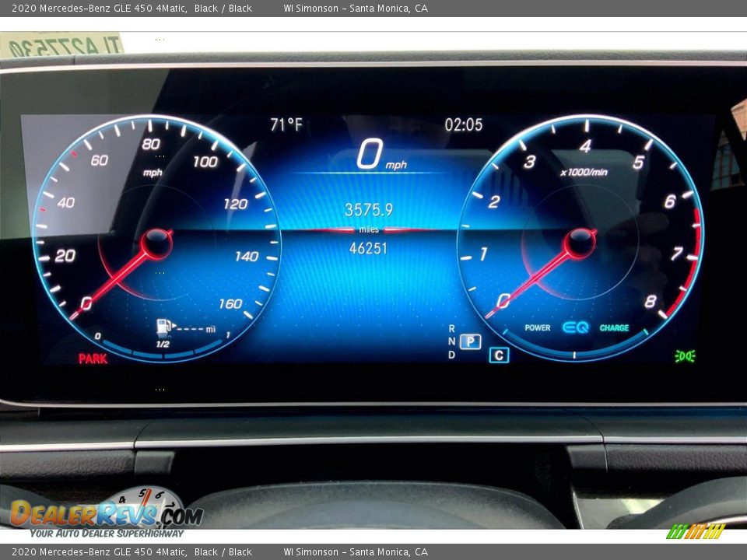Click the EQ logo in tachometer
Image resolution: width=747 pixels, height=560 pixels.
coord(576,327)
